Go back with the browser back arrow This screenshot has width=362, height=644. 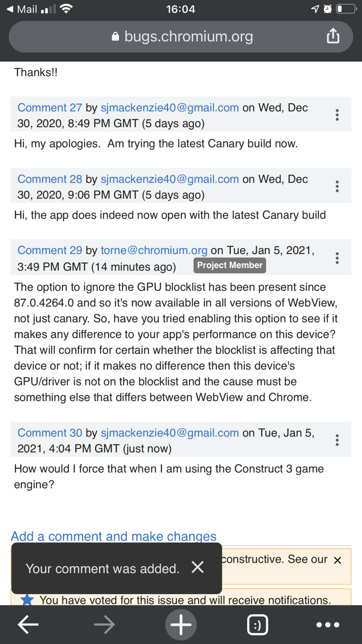[x=28, y=625]
